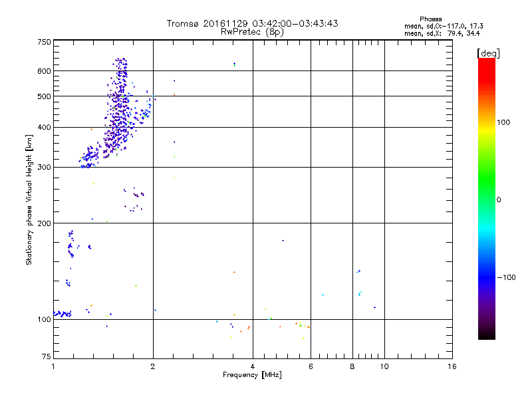Click the 'RwPretec (8p)' subtitle
This screenshot has height=399, width=532.
(252, 32)
